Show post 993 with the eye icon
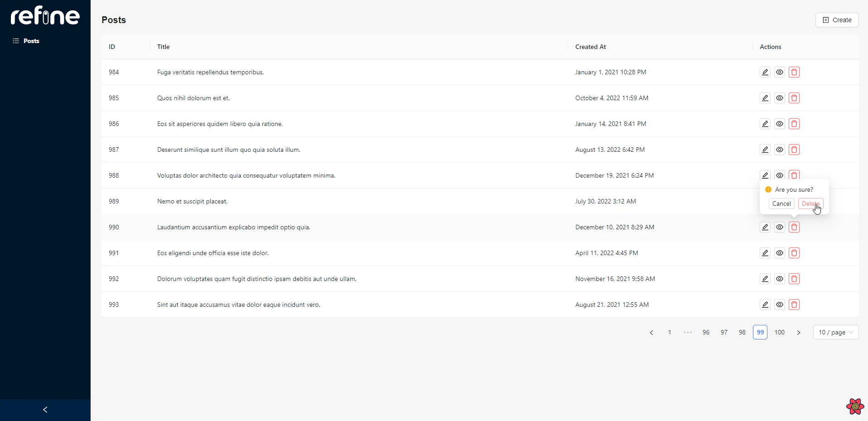Image resolution: width=868 pixels, height=421 pixels. point(779,305)
